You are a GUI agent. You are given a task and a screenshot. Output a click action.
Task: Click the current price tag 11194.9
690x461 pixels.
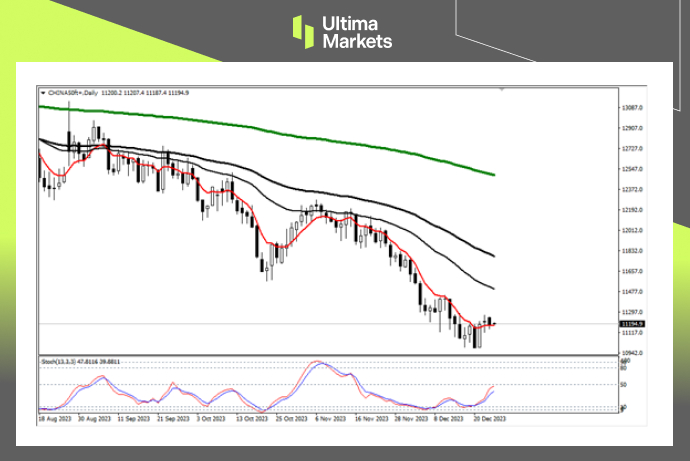(x=633, y=323)
